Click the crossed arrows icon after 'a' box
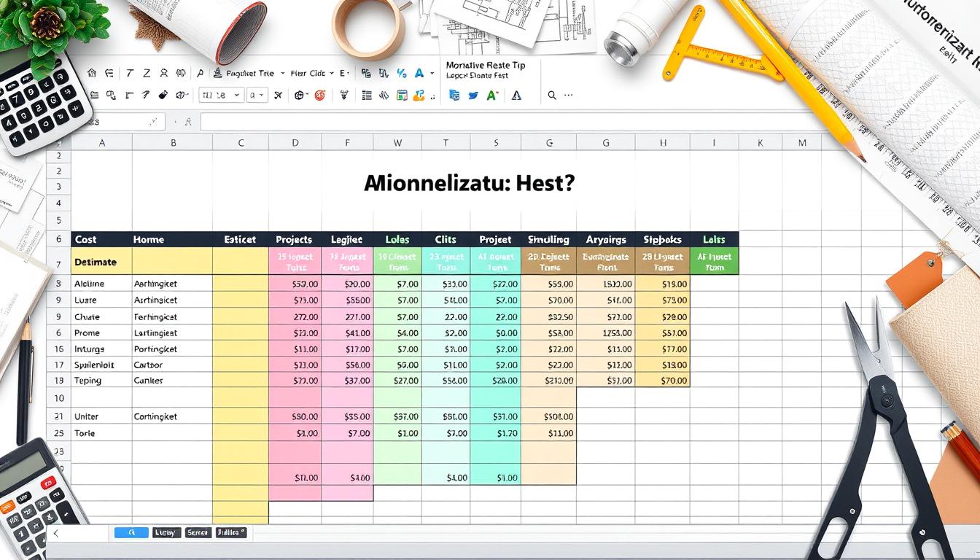 point(278,95)
